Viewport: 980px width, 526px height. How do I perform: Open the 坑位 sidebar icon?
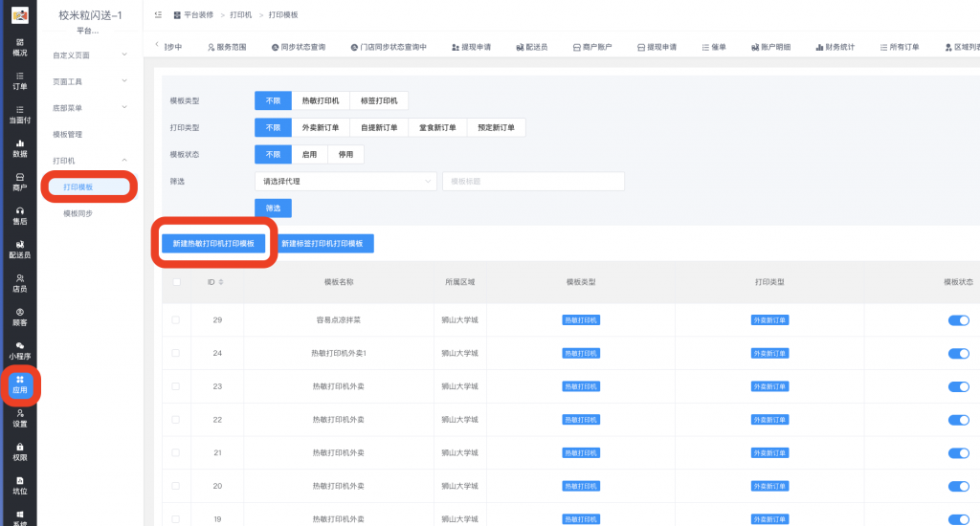tap(20, 486)
